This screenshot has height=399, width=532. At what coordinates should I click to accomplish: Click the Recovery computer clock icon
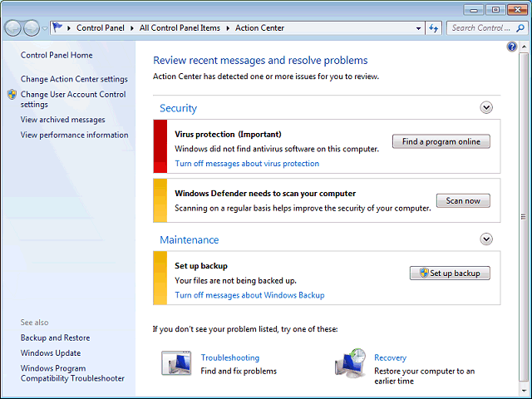[x=351, y=363]
